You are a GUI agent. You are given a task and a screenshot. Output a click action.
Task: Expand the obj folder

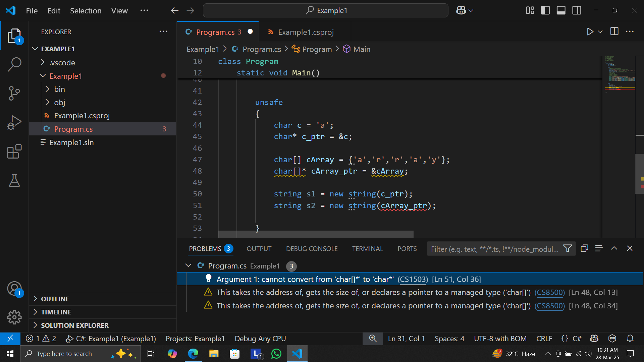tap(47, 102)
